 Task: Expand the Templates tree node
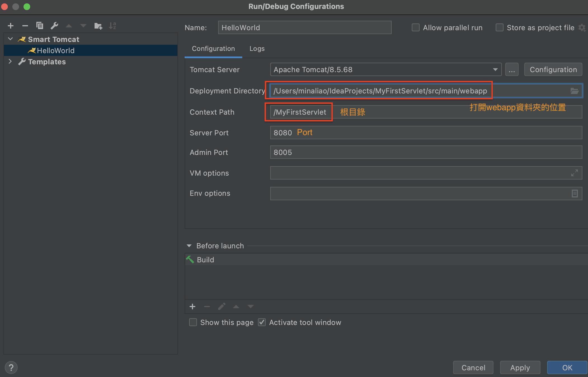[x=10, y=61]
